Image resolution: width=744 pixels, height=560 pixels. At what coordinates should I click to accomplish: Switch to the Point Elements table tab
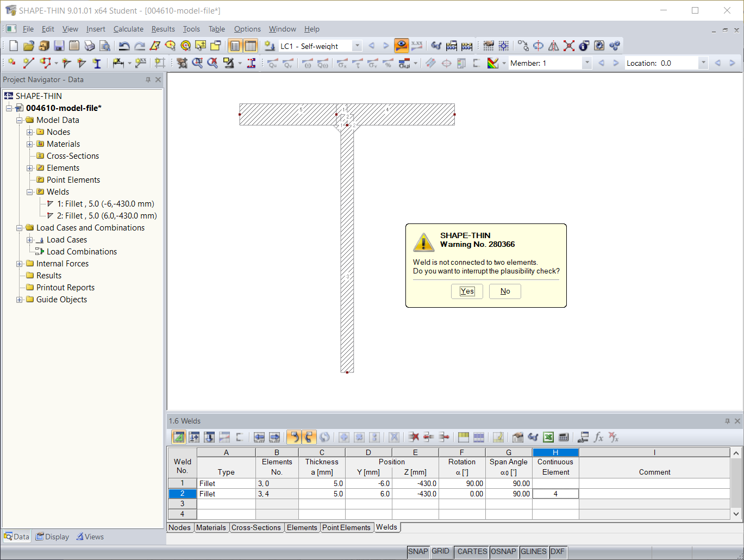click(346, 527)
